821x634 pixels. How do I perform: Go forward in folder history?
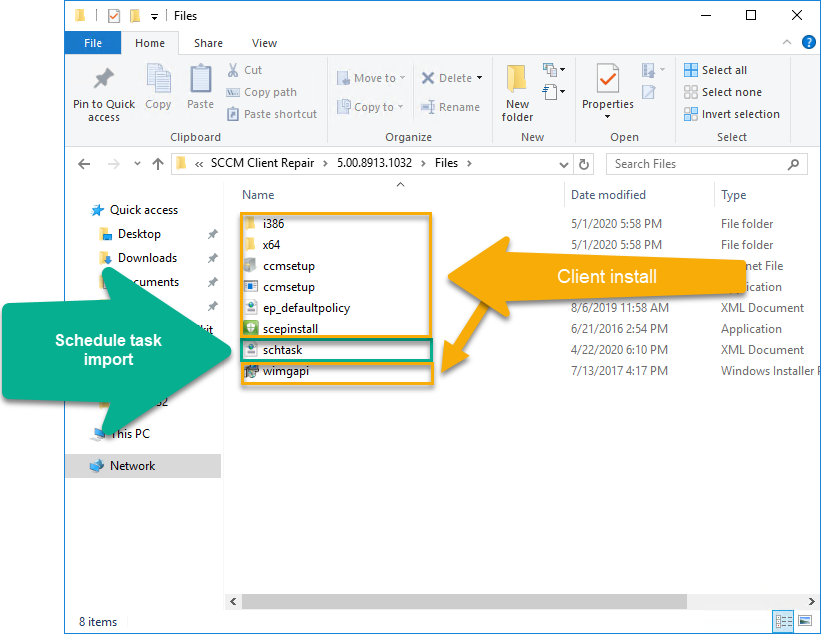113,164
